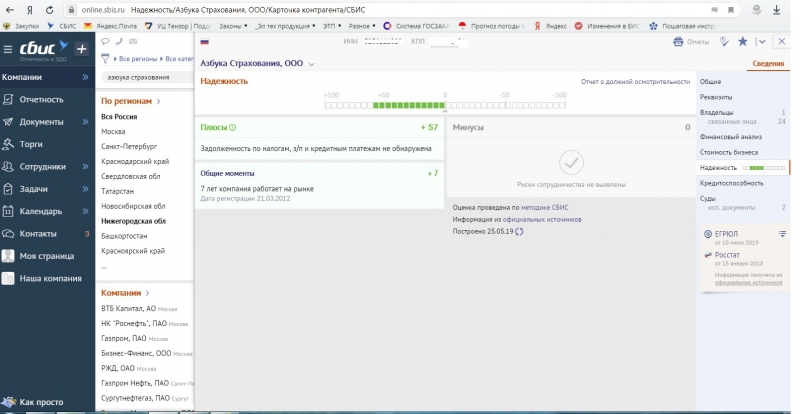The width and height of the screenshot is (800, 414).
Task: Open the chat speech bubble icon
Action: coord(105,41)
